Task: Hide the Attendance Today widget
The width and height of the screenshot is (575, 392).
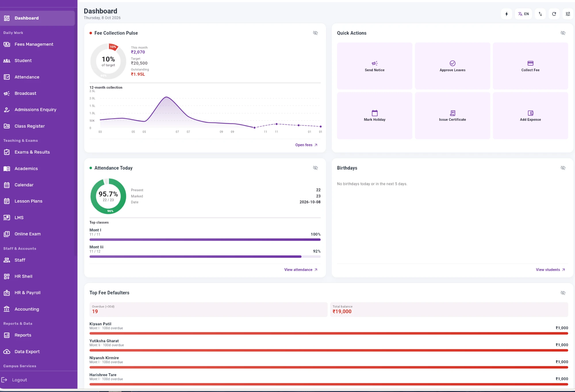Action: point(315,168)
